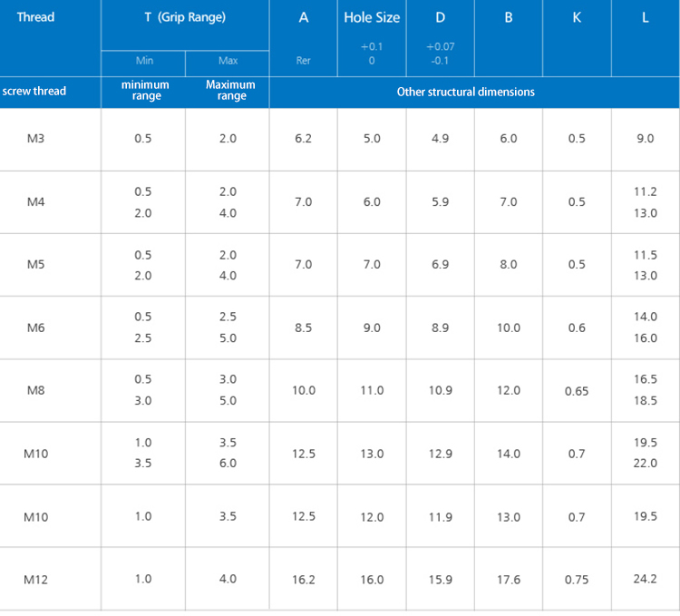Image resolution: width=680 pixels, height=616 pixels.
Task: Select the T (Grip Range) header
Action: point(185,17)
